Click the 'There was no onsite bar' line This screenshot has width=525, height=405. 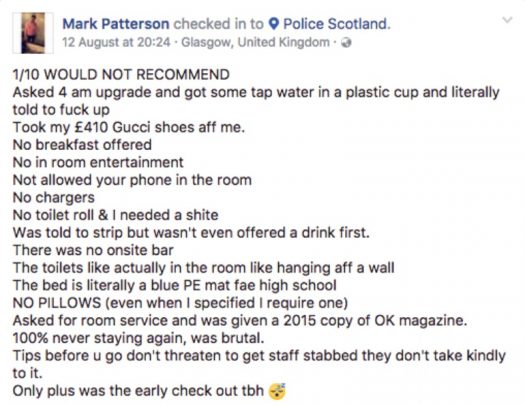pyautogui.click(x=93, y=250)
